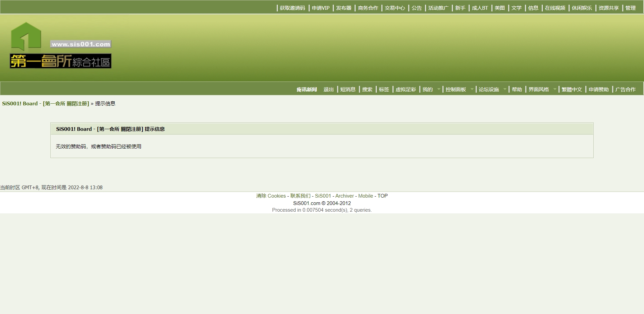
Task: Expand the 我的 dropdown arrow
Action: (x=439, y=89)
